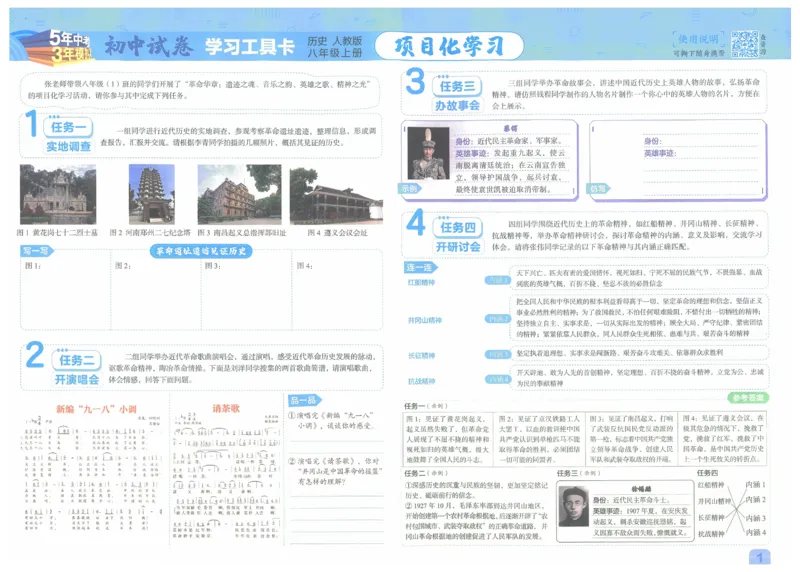Open the 遵义会议会址 photo
The width and height of the screenshot is (800, 572).
(336, 195)
